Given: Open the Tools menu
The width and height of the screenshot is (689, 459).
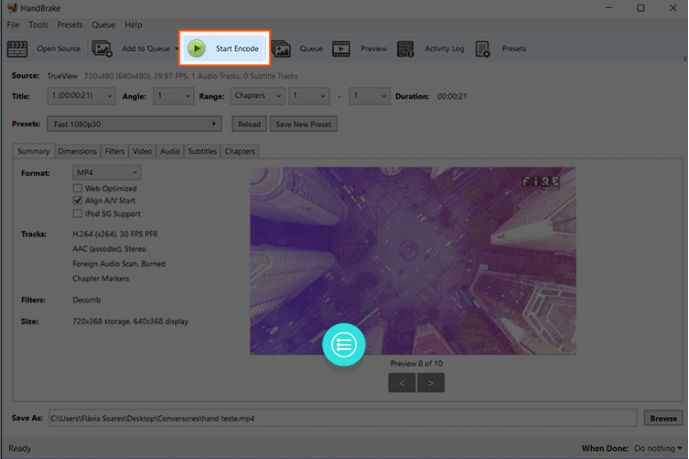Looking at the screenshot, I should pyautogui.click(x=38, y=24).
